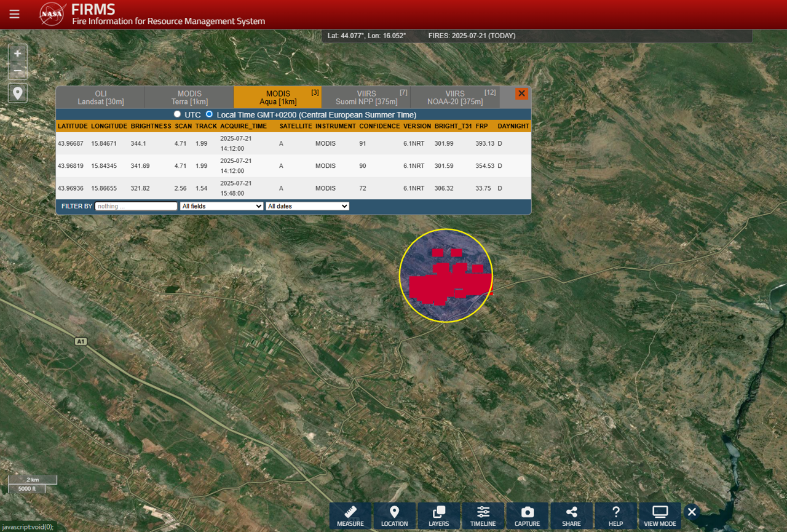Open the Measure tool

[x=350, y=515]
